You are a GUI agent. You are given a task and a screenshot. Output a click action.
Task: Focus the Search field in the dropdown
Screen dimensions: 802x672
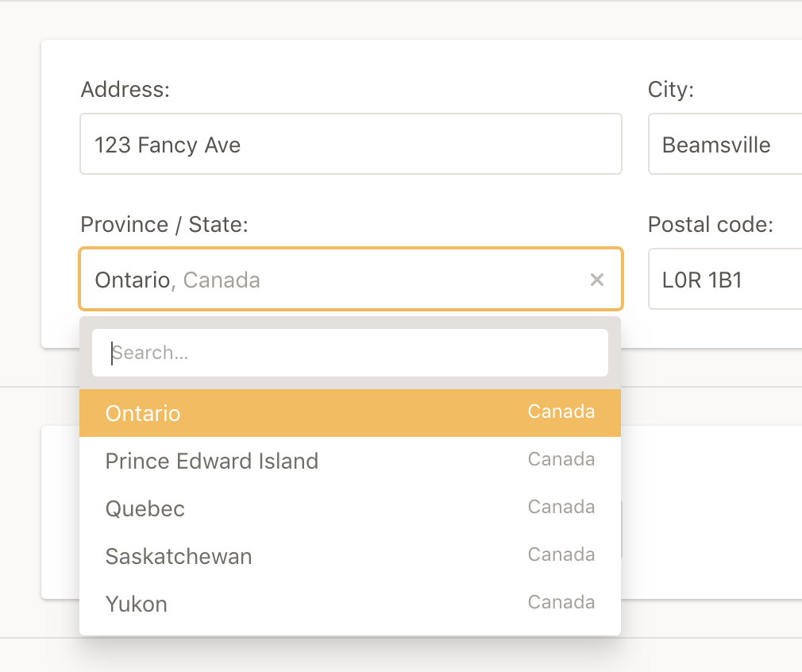tap(350, 353)
